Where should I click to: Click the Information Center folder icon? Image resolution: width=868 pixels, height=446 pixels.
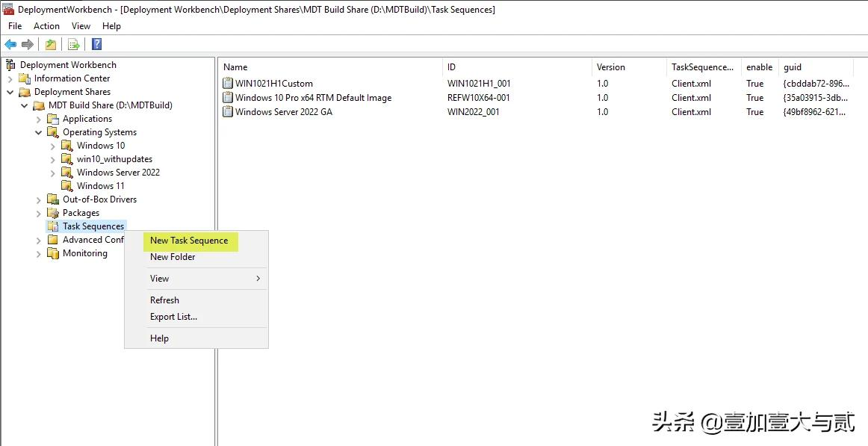tap(25, 78)
